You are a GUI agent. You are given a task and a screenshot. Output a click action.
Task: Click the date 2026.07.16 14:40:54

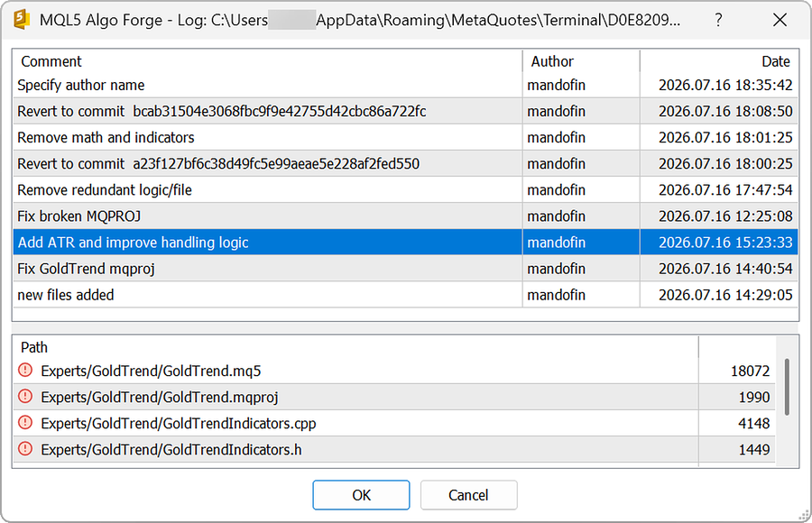click(x=725, y=269)
